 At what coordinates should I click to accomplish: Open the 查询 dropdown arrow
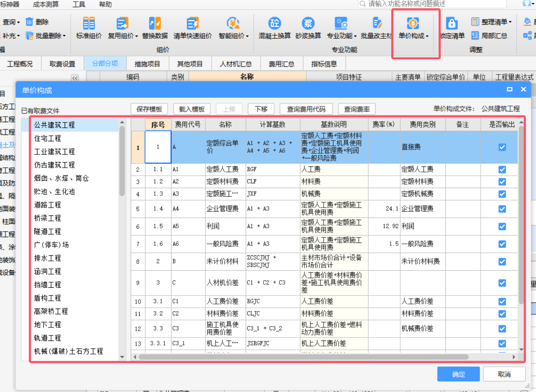click(x=18, y=22)
